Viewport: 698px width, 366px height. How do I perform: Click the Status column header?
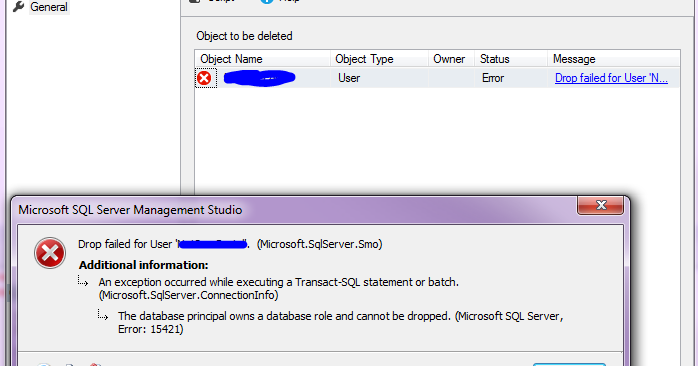511,59
